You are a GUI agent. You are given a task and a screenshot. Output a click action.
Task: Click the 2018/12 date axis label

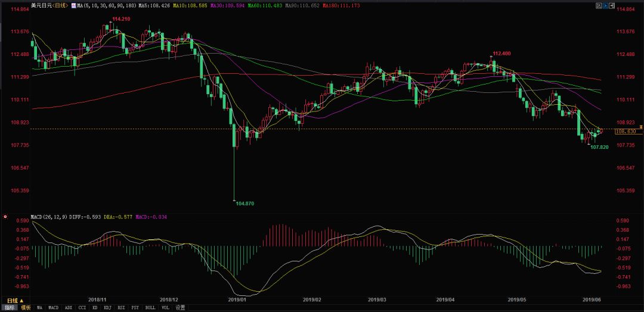(169, 299)
